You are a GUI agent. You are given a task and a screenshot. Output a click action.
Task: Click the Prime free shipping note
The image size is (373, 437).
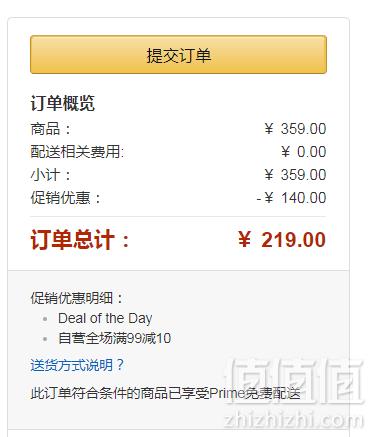(x=166, y=393)
